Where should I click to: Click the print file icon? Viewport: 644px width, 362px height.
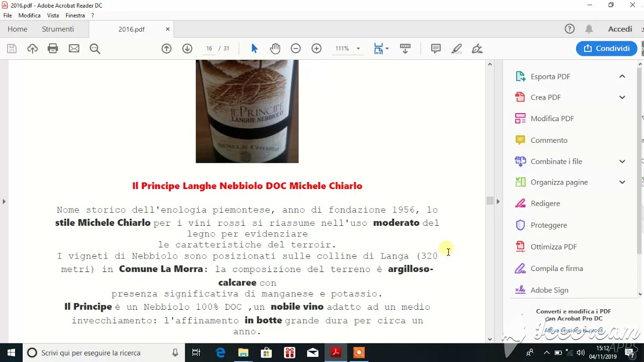pyautogui.click(x=53, y=49)
